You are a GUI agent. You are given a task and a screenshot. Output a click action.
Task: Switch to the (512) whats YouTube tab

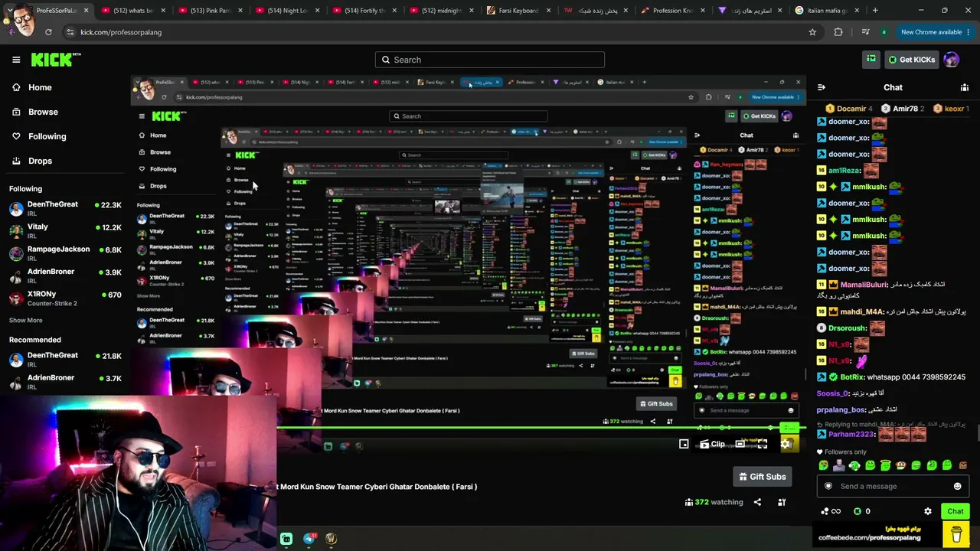132,11
